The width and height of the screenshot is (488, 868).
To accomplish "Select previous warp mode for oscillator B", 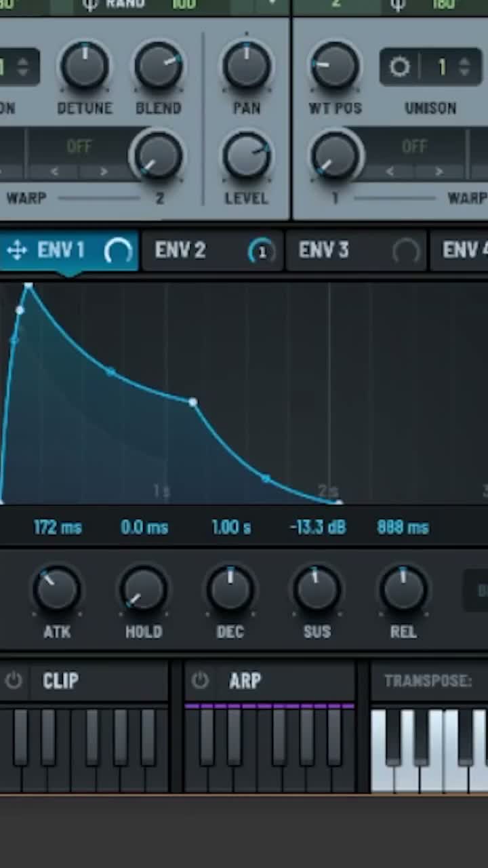I will [x=390, y=172].
